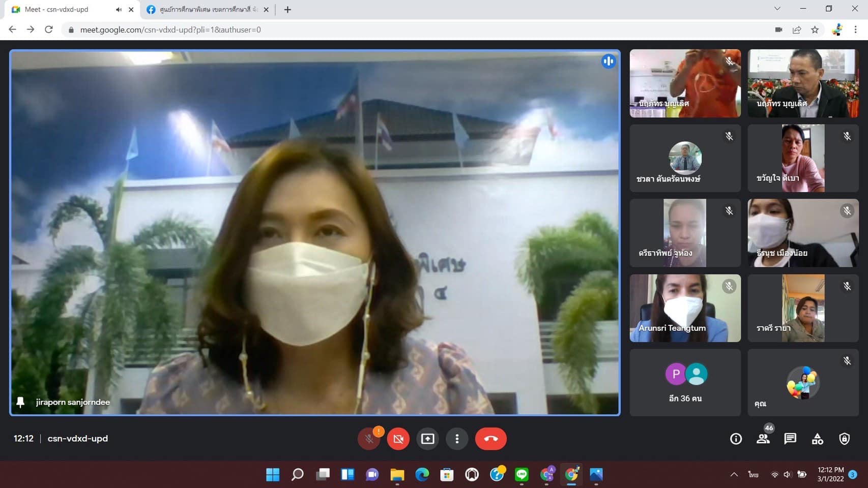This screenshot has height=488, width=868.
Task: Click the pin icon beside jiraporn sanjorndee
Action: 20,402
